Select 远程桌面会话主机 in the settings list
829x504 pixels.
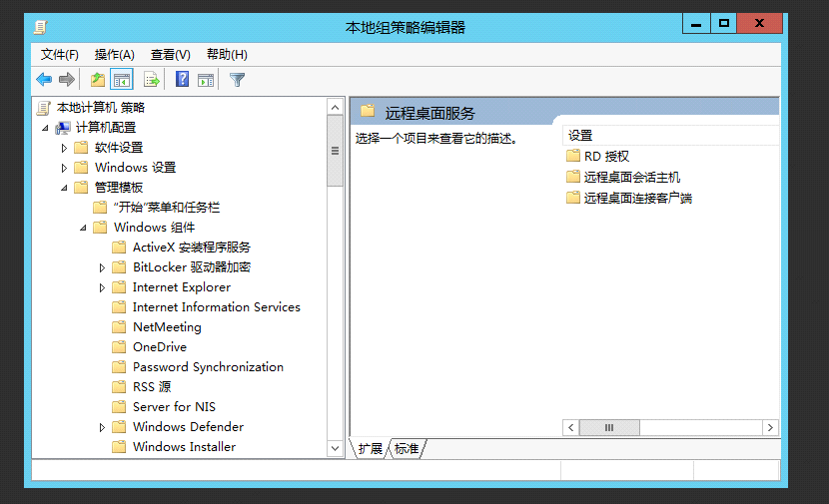tap(631, 177)
